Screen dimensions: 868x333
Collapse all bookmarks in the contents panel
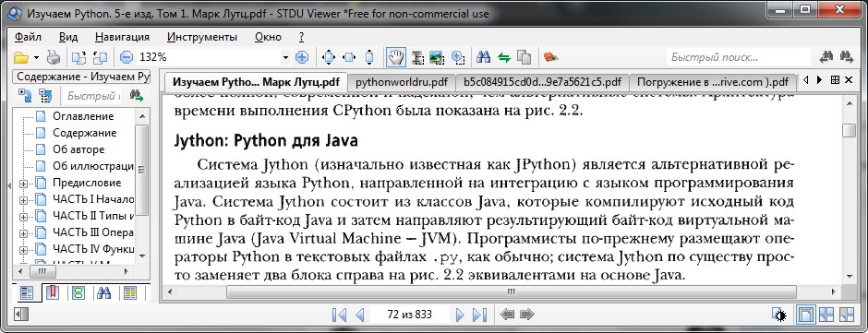click(45, 95)
